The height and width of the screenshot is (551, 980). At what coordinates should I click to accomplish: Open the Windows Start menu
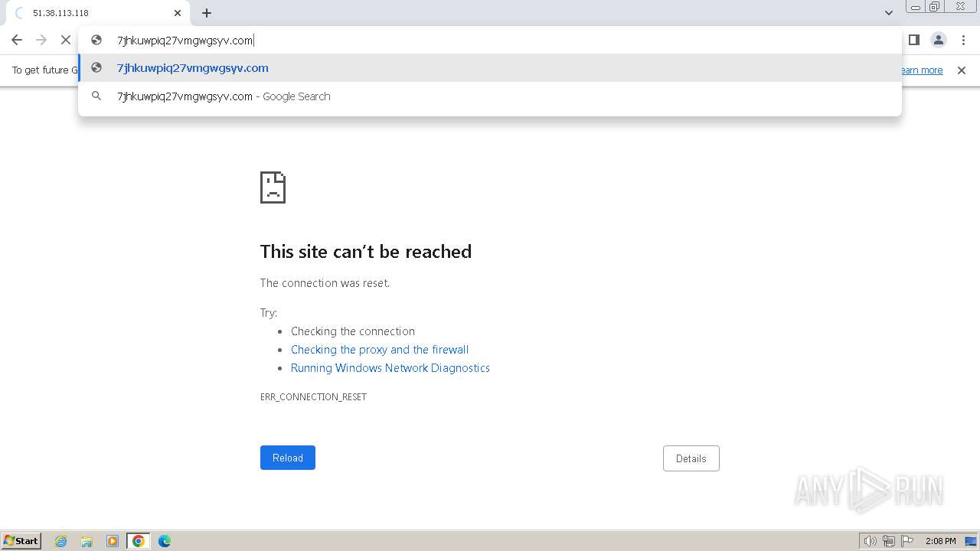(21, 541)
